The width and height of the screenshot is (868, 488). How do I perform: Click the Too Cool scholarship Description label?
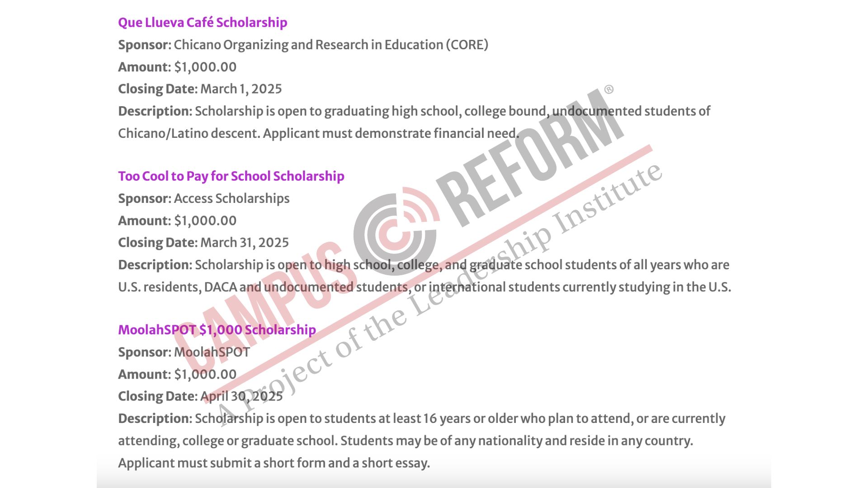click(155, 265)
